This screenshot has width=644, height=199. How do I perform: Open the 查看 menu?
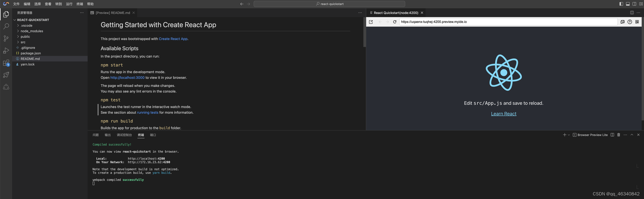pyautogui.click(x=48, y=4)
